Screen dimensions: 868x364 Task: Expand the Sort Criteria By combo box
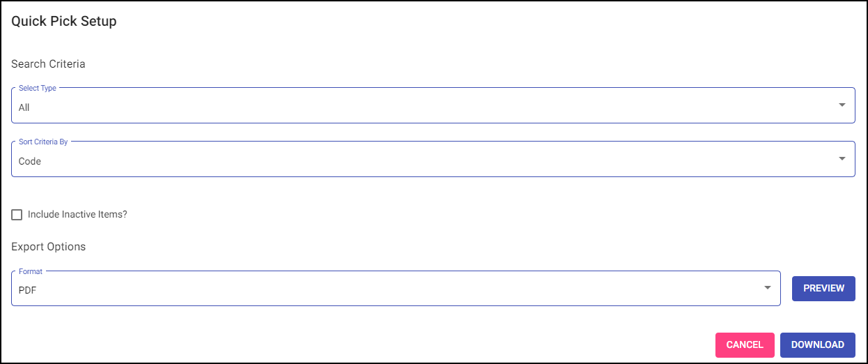432,160
